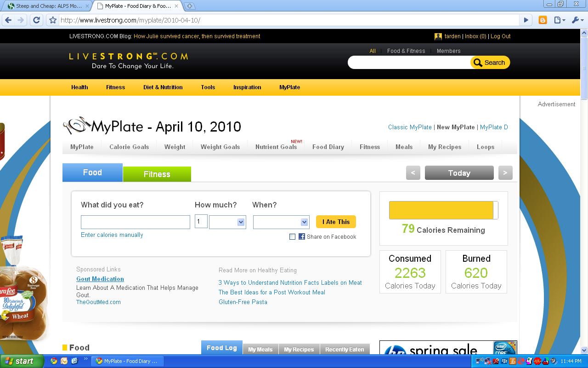Screen dimensions: 588x368
Task: Open the Nutrient Goals section
Action: click(x=276, y=147)
